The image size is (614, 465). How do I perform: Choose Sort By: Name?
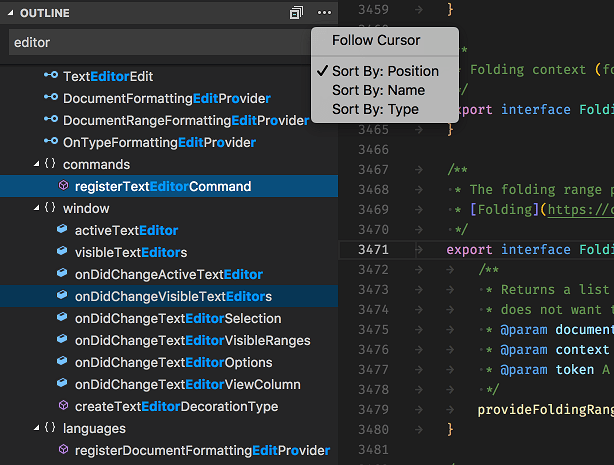pos(378,90)
